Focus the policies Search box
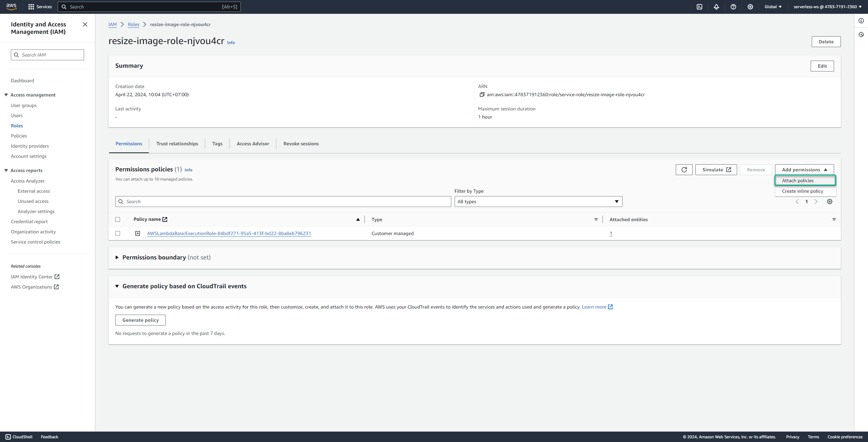 pos(283,202)
